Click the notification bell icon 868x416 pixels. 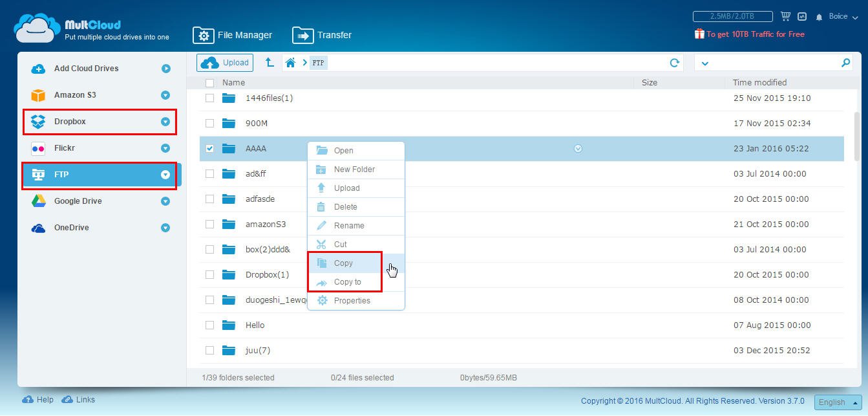pos(820,17)
